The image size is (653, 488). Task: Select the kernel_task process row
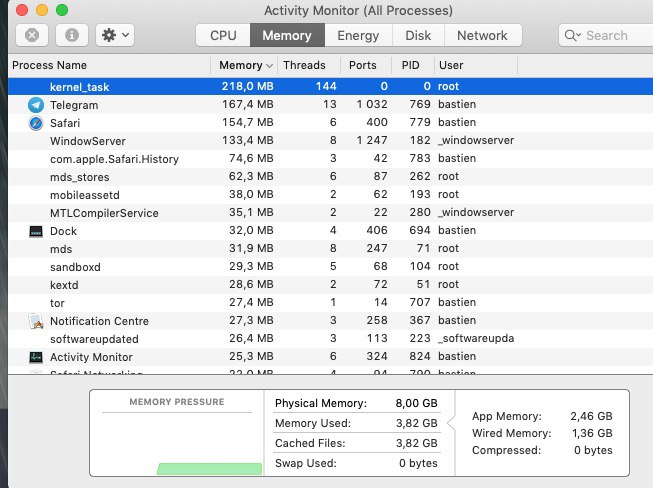click(x=331, y=87)
